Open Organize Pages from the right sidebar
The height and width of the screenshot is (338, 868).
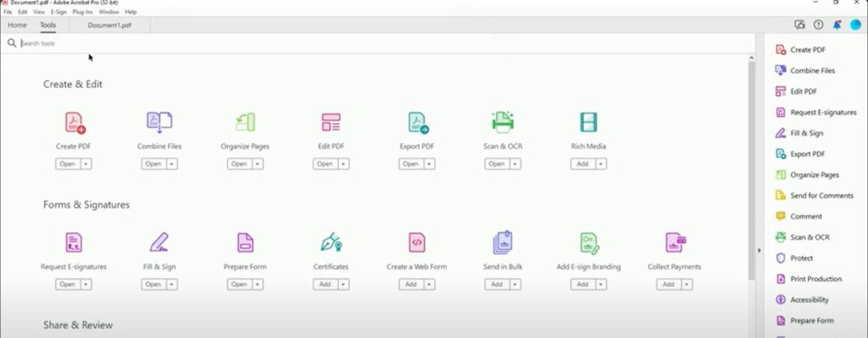(808, 175)
